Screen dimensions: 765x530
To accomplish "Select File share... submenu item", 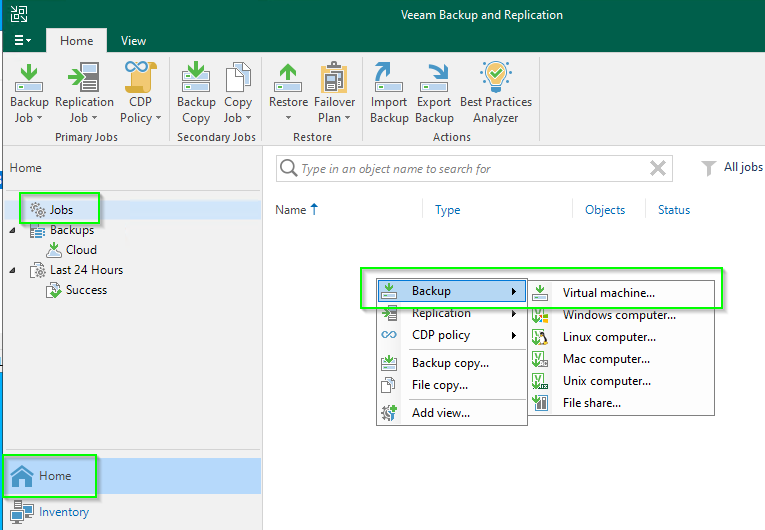I will click(621, 403).
